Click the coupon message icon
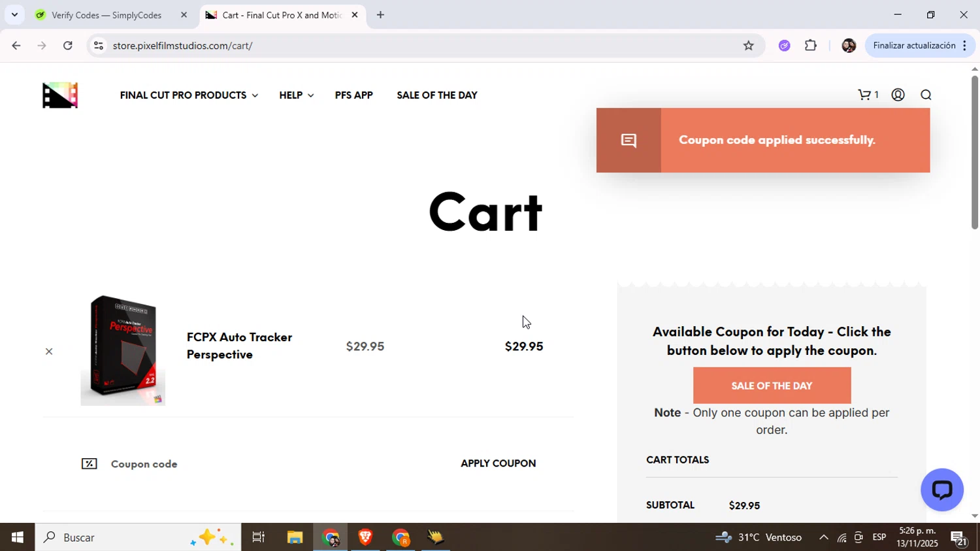Image resolution: width=980 pixels, height=551 pixels. click(629, 141)
